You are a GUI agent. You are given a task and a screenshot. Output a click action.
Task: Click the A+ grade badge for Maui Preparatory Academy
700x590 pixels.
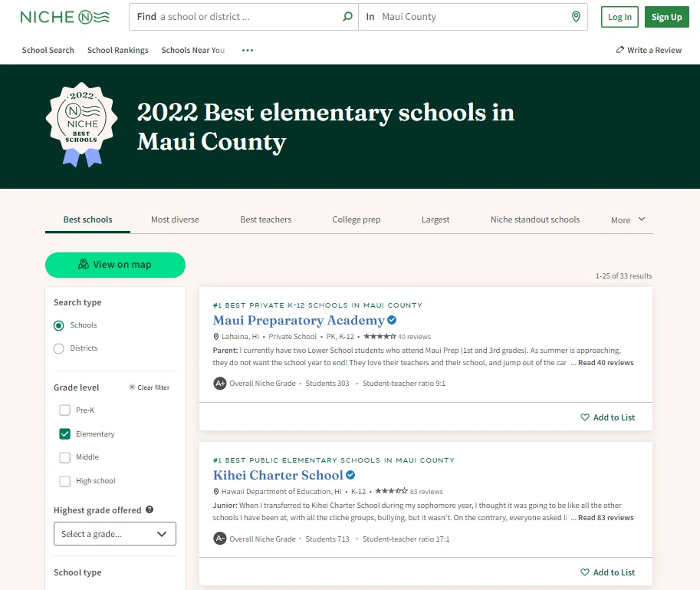point(219,383)
